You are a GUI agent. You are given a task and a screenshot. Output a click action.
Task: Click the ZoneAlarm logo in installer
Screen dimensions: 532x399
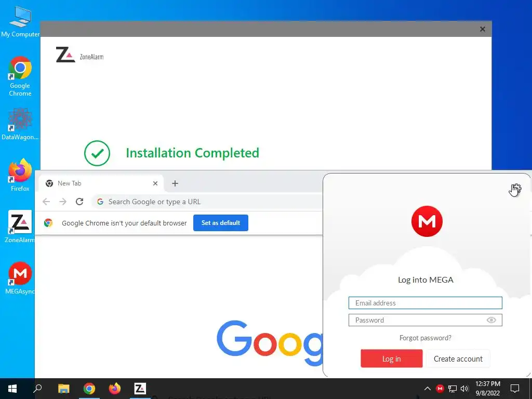click(x=79, y=55)
